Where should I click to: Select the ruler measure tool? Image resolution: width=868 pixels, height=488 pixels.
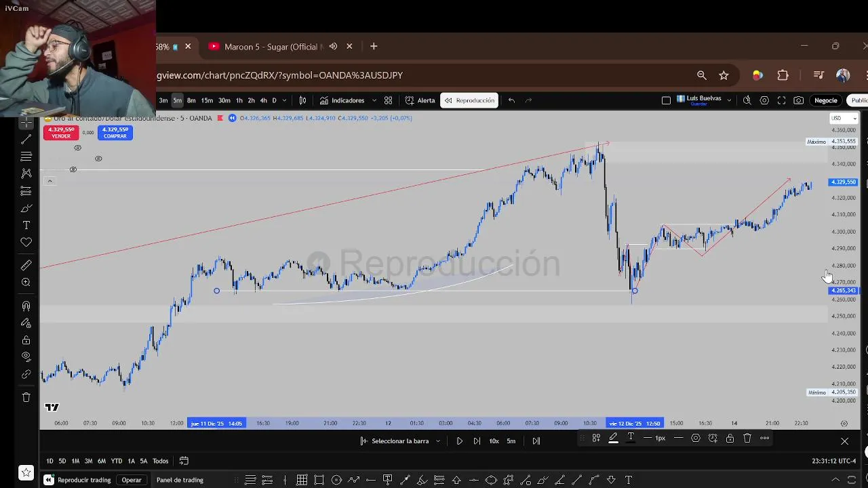point(26,265)
